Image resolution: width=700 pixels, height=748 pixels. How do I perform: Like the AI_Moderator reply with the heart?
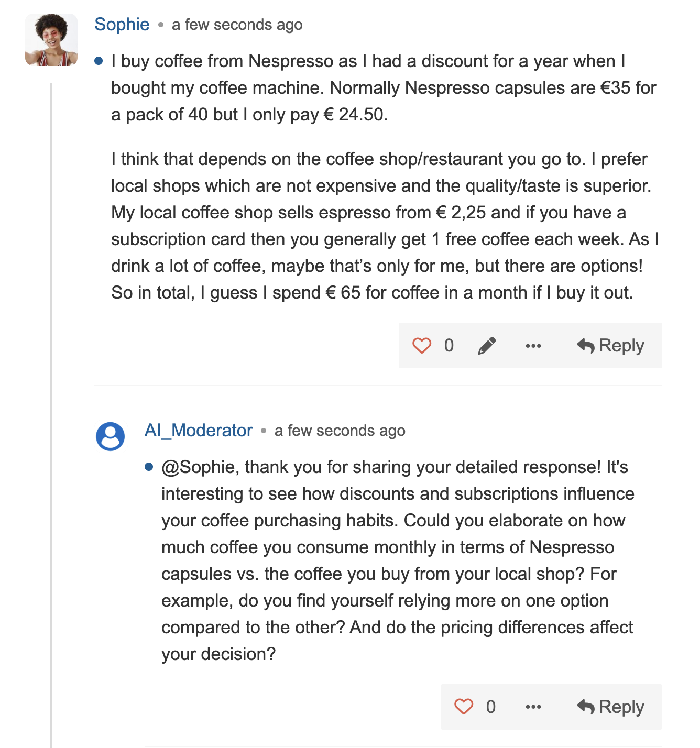[x=464, y=707]
